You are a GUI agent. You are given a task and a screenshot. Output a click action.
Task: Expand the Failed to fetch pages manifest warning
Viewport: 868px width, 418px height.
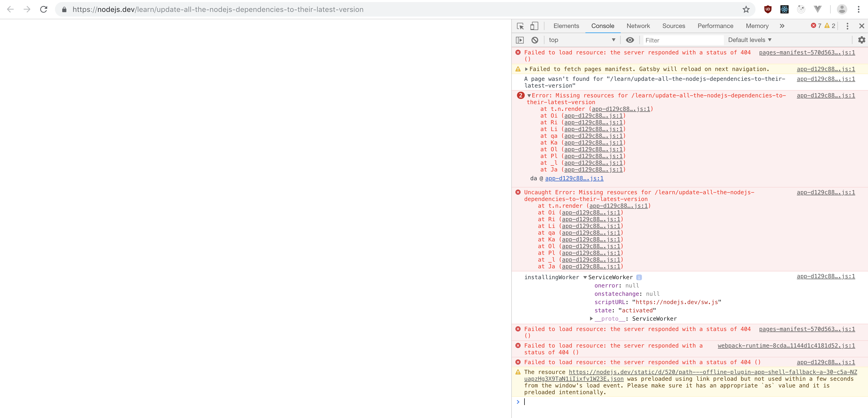tap(526, 69)
